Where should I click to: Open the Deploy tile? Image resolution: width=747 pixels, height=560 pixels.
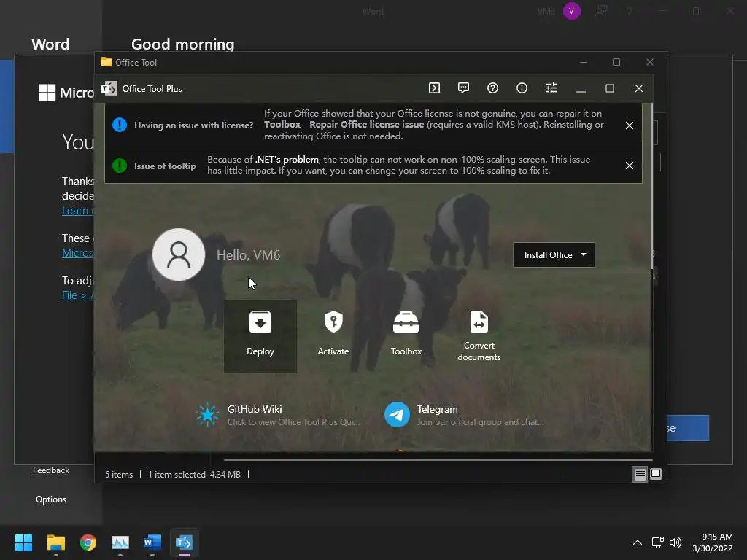tap(260, 335)
